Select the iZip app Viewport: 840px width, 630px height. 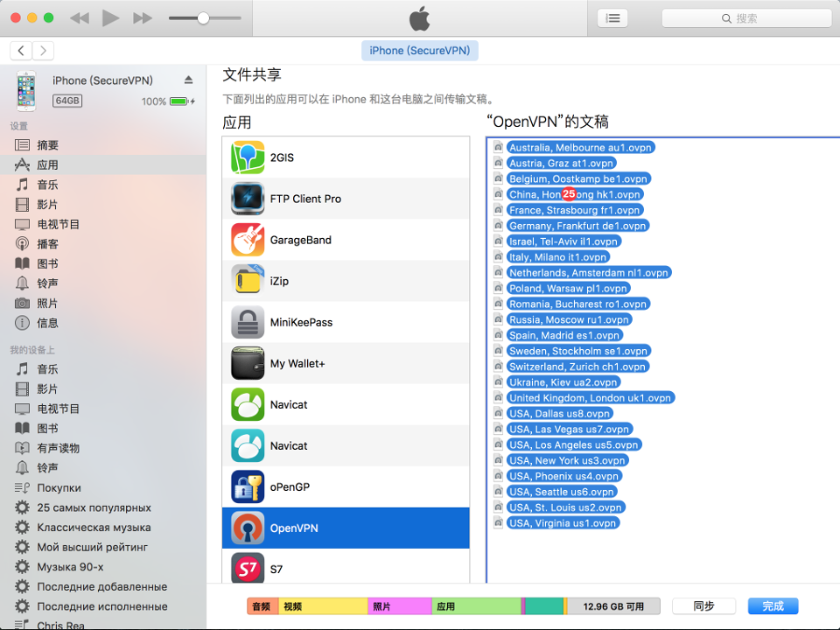[x=346, y=281]
